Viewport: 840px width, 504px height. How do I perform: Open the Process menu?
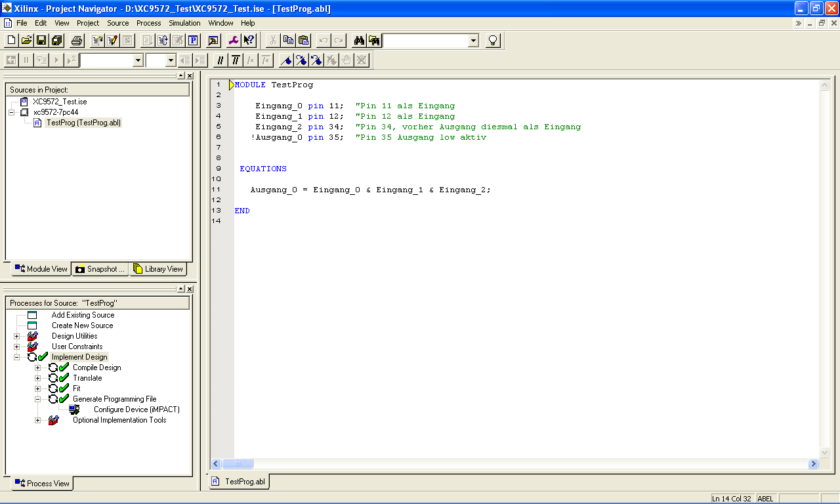point(149,23)
